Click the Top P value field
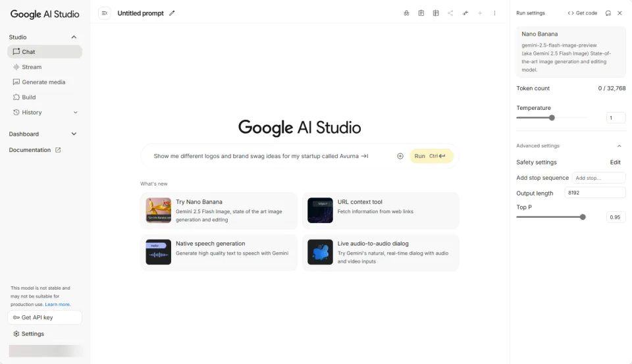This screenshot has width=632, height=364. pyautogui.click(x=616, y=217)
